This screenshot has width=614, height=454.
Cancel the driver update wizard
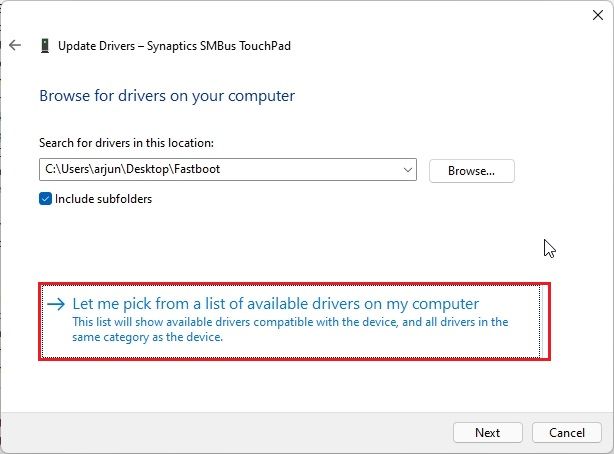[x=566, y=432]
